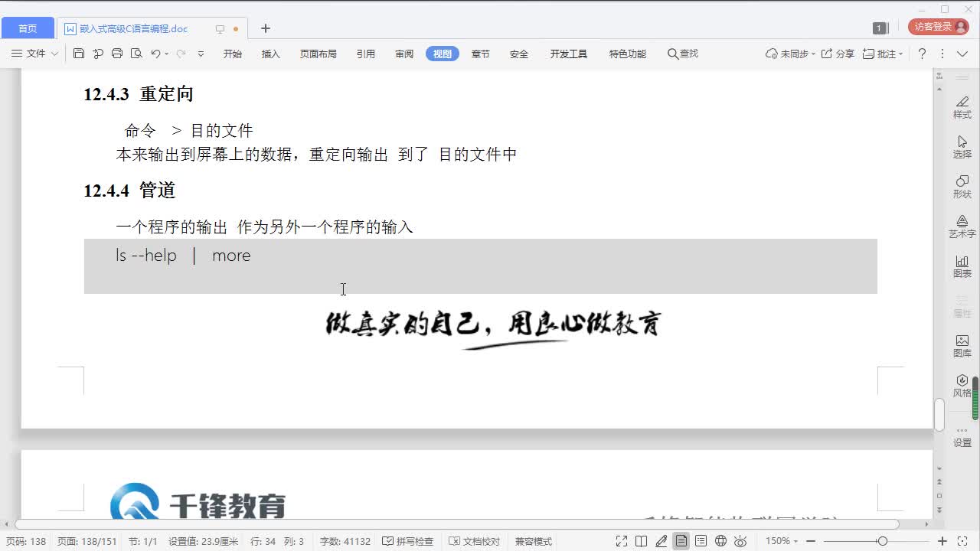Switch to page layout view icon
The image size is (980, 551).
681,541
